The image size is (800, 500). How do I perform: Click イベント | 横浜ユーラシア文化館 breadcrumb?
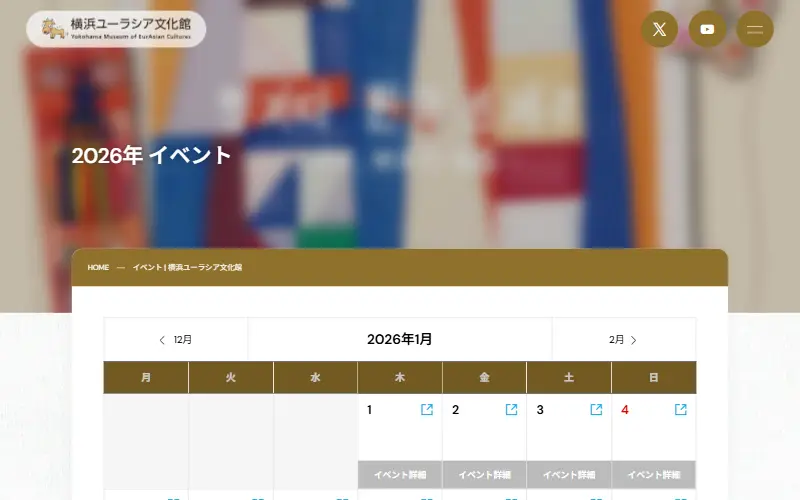point(187,267)
